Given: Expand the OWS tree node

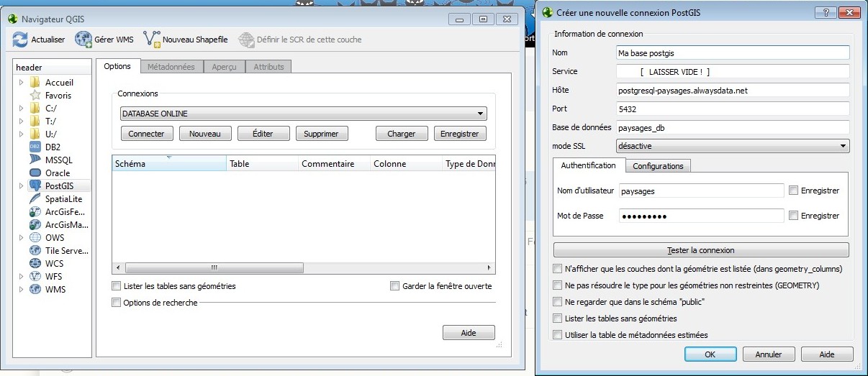Looking at the screenshot, I should pyautogui.click(x=22, y=238).
